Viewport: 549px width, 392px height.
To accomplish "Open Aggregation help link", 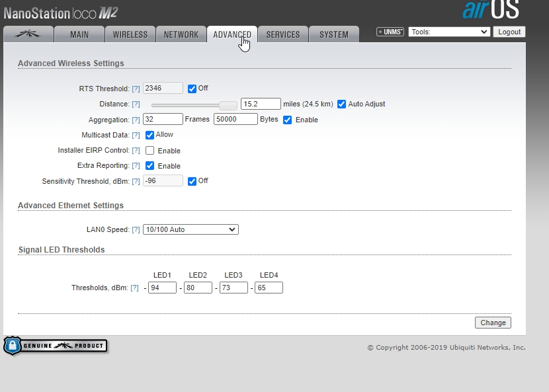I will pos(136,120).
